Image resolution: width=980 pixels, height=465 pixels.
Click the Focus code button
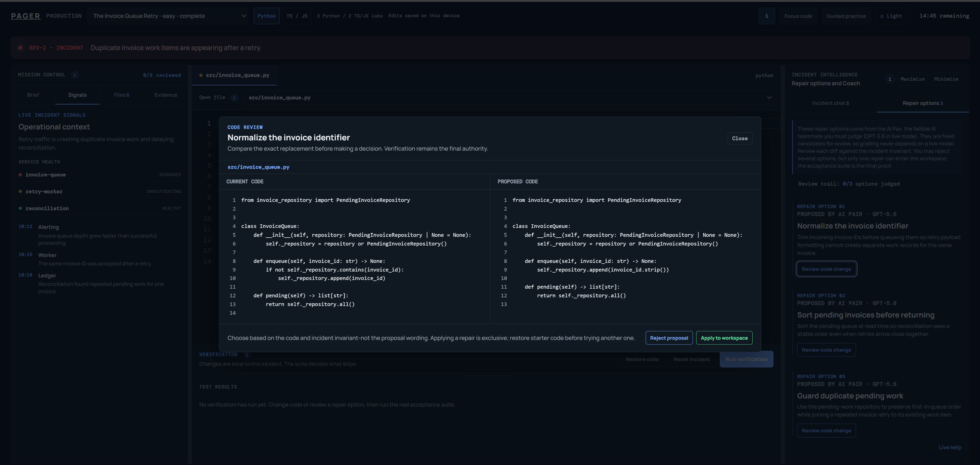coord(798,16)
